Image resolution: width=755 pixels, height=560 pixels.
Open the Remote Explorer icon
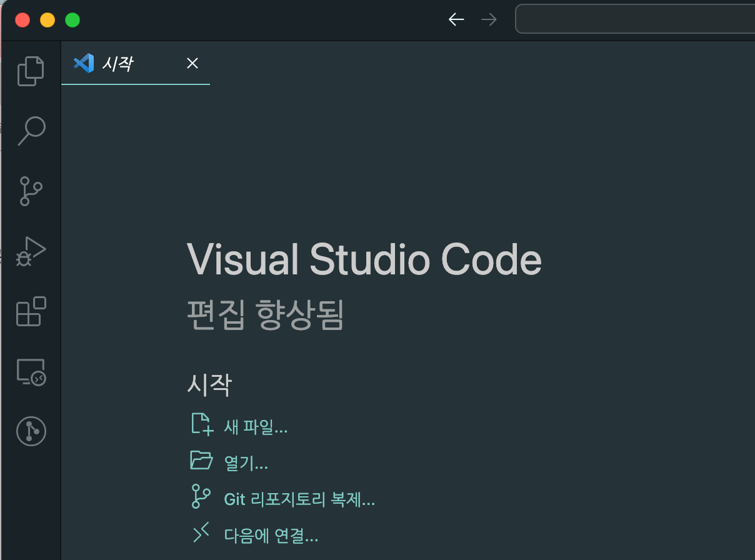(31, 372)
